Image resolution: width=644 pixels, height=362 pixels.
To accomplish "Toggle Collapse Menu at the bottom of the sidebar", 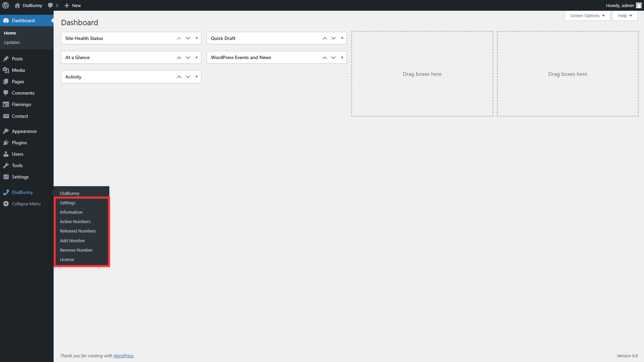I will (x=6, y=203).
